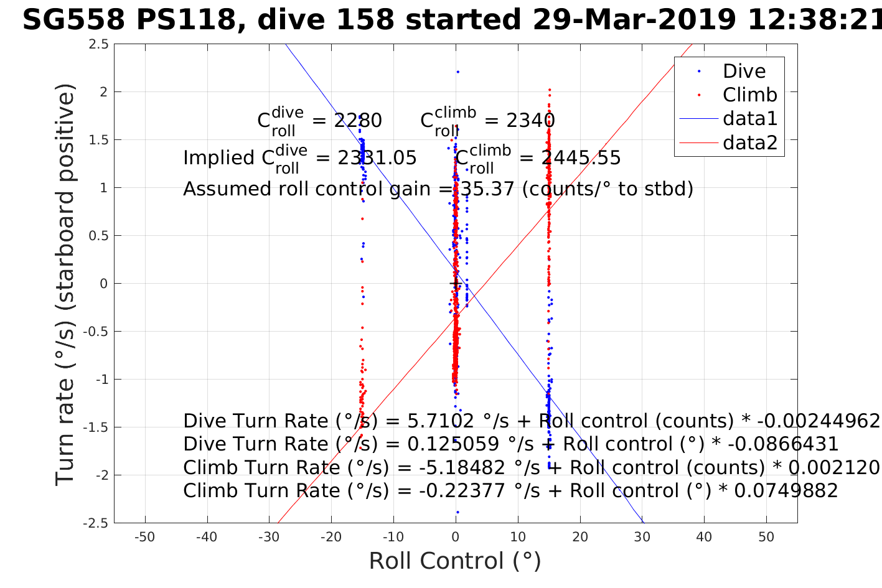
Task: Click the 'C roll dive = 2280' annotation
Action: (319, 121)
